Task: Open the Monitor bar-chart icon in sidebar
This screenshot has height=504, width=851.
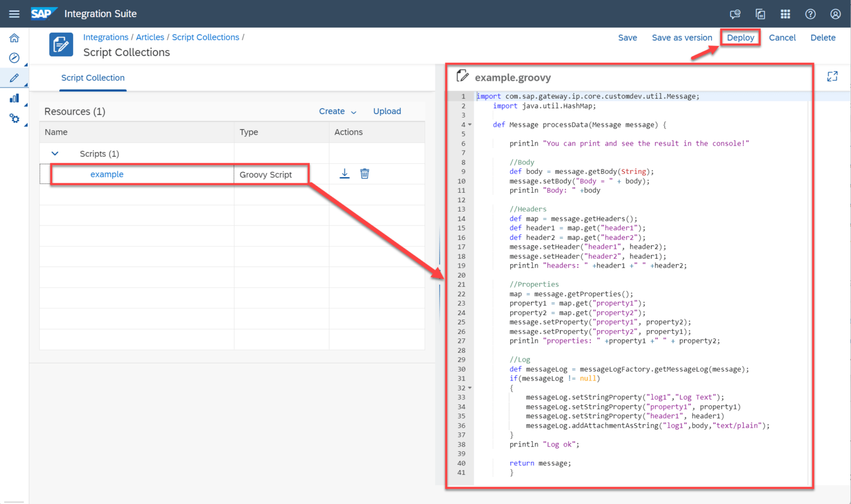Action: coord(14,97)
